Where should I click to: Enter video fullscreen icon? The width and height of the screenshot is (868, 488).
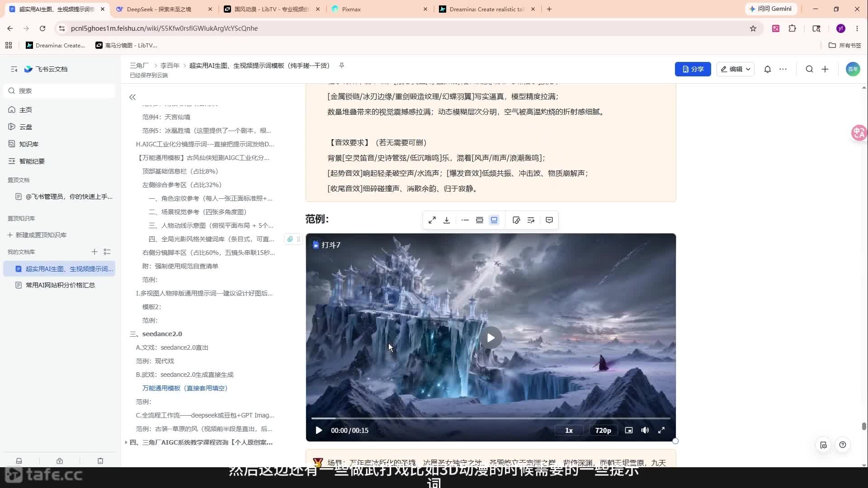coord(661,430)
